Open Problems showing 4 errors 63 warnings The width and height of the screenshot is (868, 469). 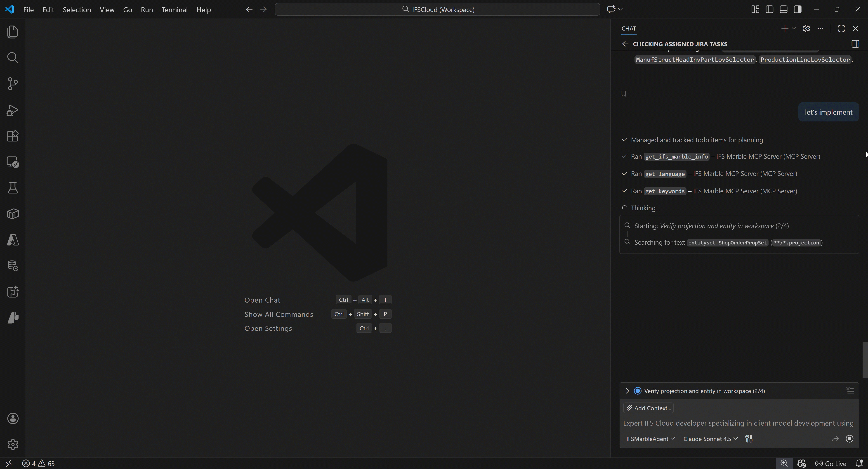coord(38,463)
